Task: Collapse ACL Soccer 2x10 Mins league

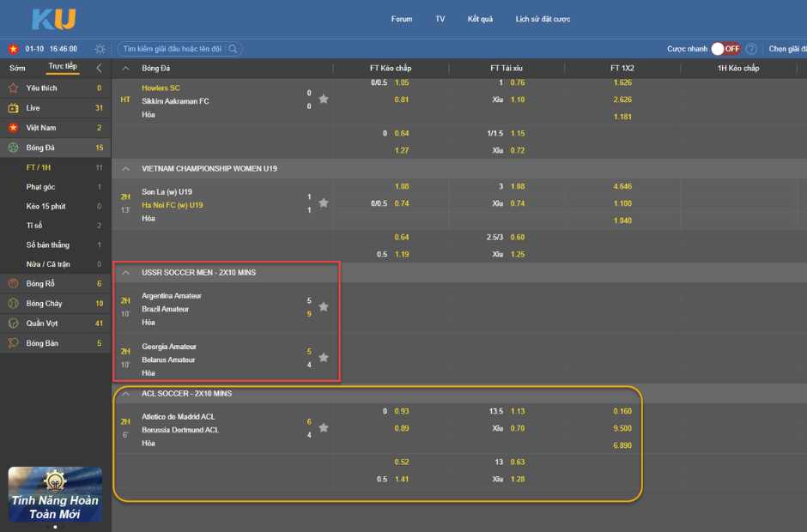Action: pos(125,394)
